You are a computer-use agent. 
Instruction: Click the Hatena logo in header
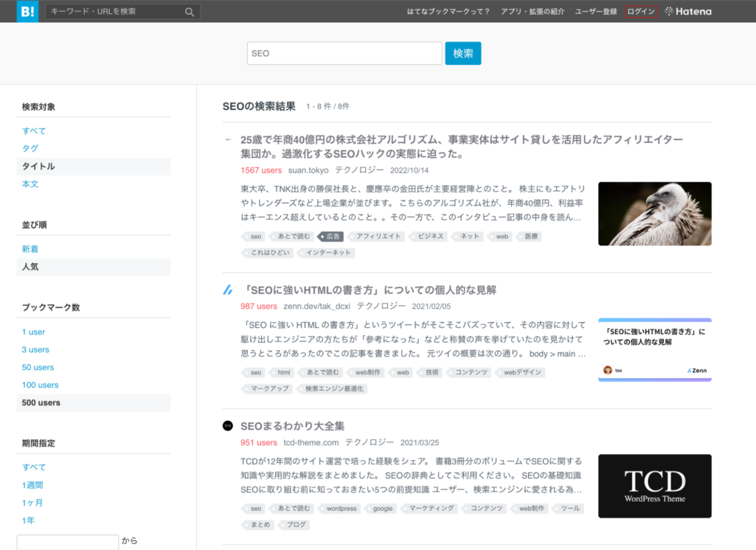(687, 11)
